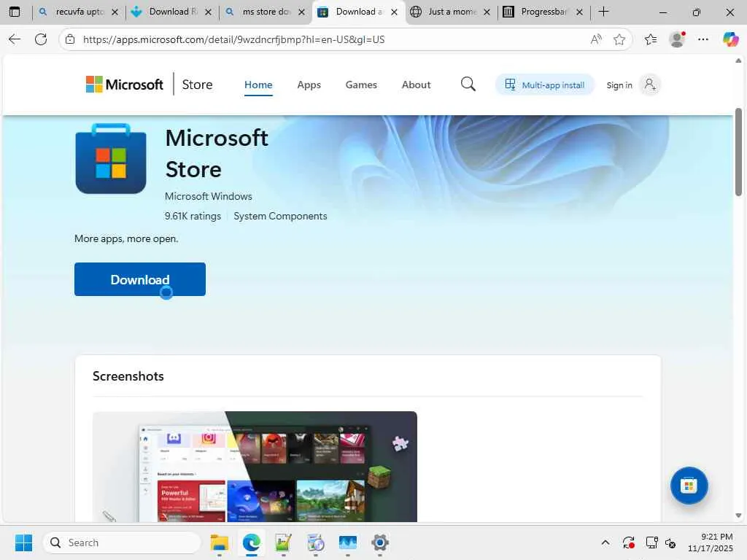Screen dimensions: 747x560
Task: Open the Apps navigation item
Action: pyautogui.click(x=309, y=85)
